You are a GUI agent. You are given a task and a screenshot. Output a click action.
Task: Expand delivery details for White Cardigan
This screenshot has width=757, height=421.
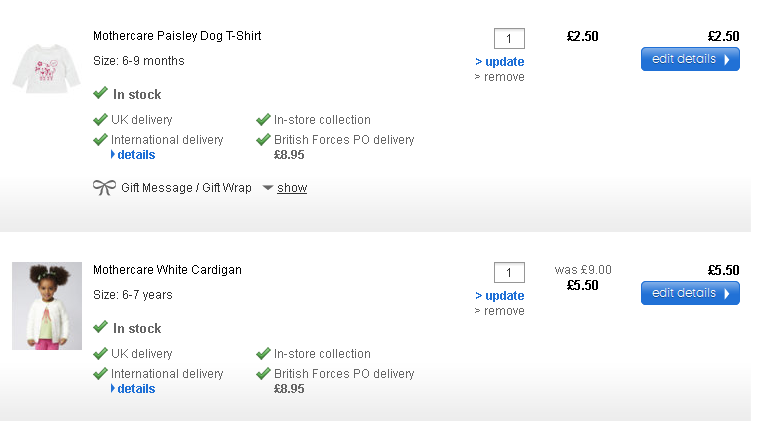pyautogui.click(x=135, y=389)
